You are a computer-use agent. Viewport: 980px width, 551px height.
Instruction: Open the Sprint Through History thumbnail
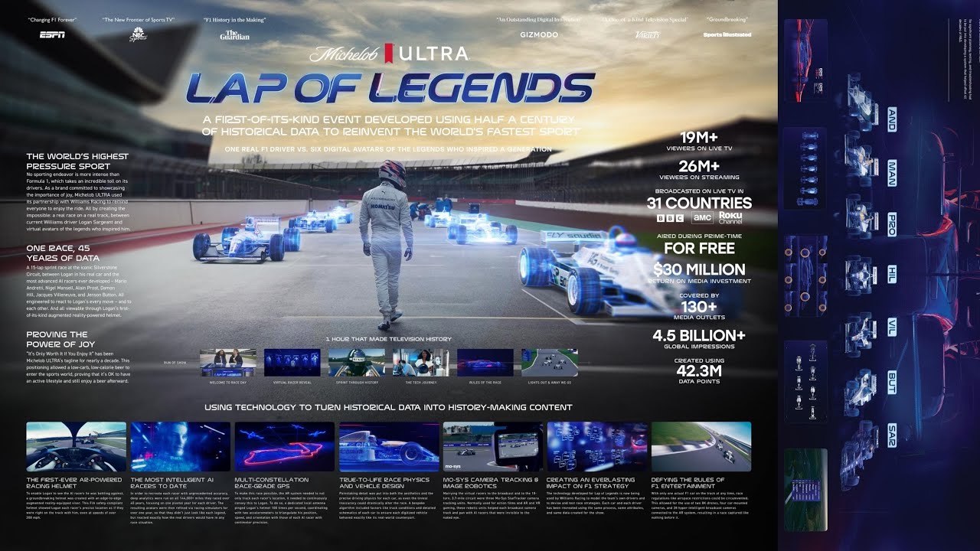click(356, 362)
